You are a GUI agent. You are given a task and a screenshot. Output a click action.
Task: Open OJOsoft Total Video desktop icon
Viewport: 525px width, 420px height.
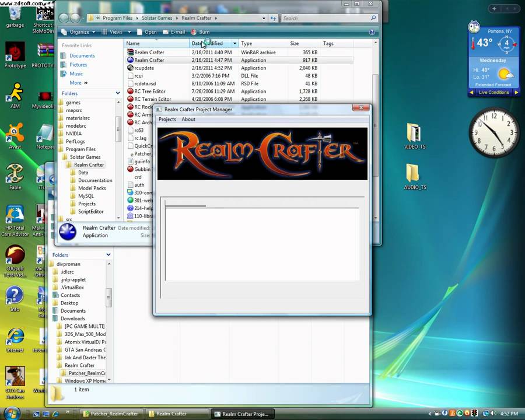15,261
